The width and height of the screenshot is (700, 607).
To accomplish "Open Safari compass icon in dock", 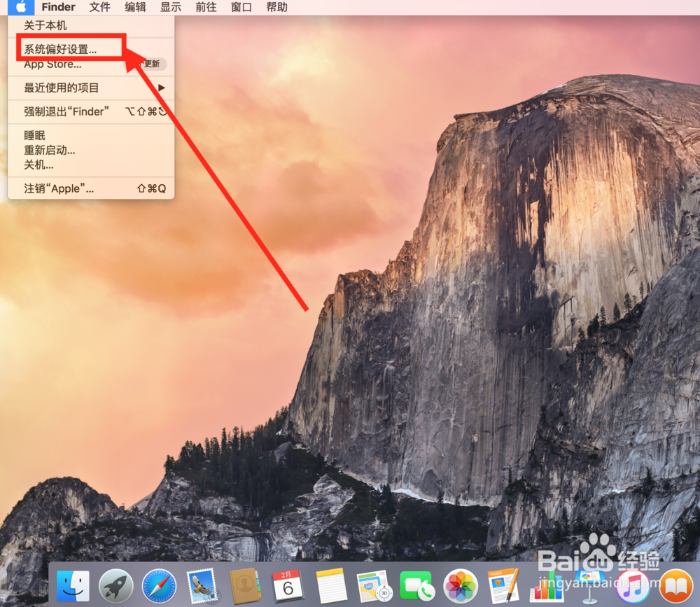I will (x=159, y=585).
